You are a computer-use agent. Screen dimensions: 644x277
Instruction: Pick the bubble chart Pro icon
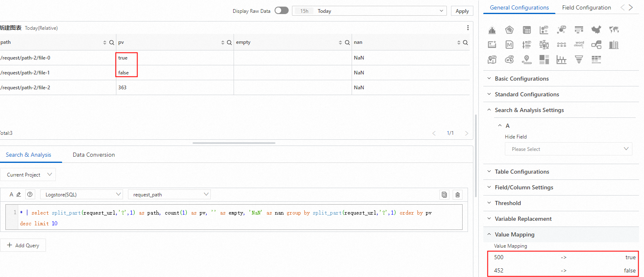point(562,30)
